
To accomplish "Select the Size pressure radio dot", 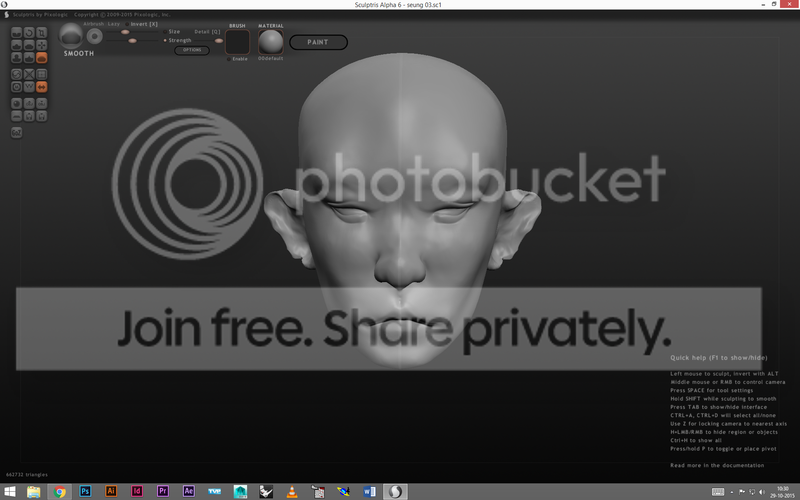I will (165, 32).
